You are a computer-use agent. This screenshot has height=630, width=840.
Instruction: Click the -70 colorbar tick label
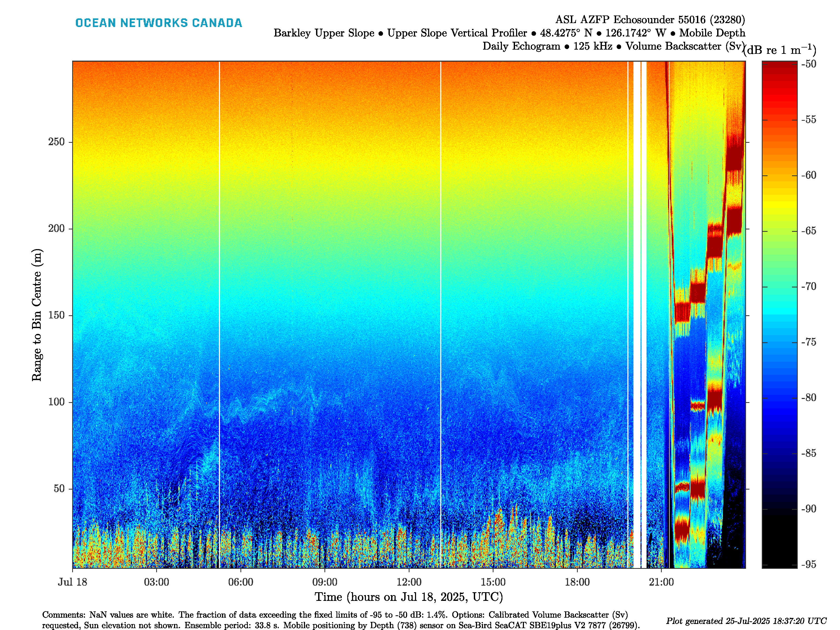pyautogui.click(x=809, y=286)
